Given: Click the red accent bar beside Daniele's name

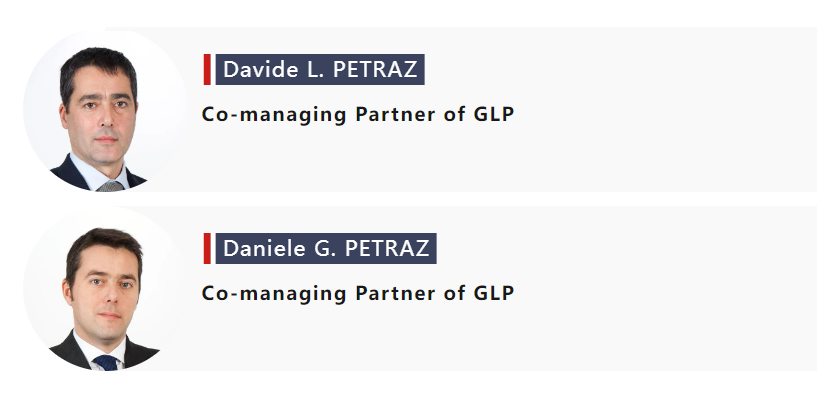Looking at the screenshot, I should point(207,249).
